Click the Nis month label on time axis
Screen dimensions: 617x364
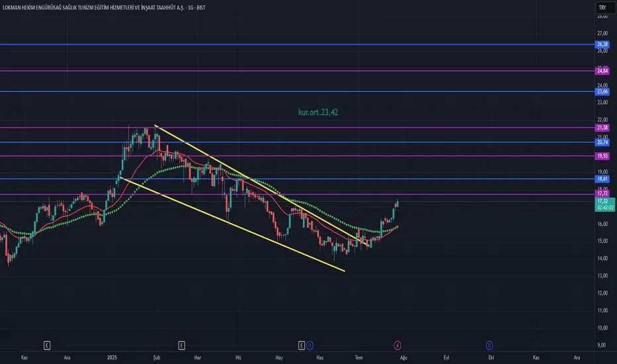[x=238, y=357]
